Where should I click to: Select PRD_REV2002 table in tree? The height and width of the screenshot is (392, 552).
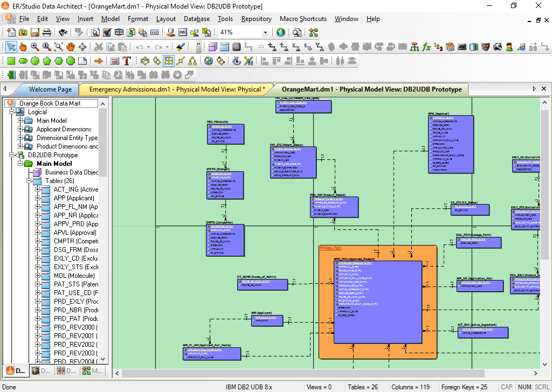(x=75, y=345)
